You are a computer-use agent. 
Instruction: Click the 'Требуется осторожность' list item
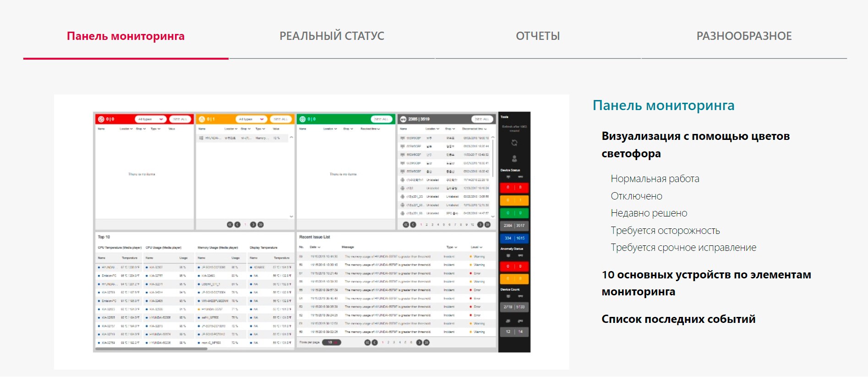click(x=665, y=231)
